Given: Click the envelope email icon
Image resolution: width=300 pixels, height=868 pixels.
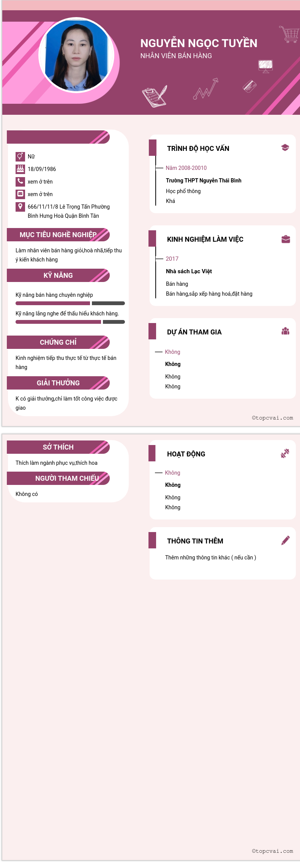Looking at the screenshot, I should click(x=20, y=194).
